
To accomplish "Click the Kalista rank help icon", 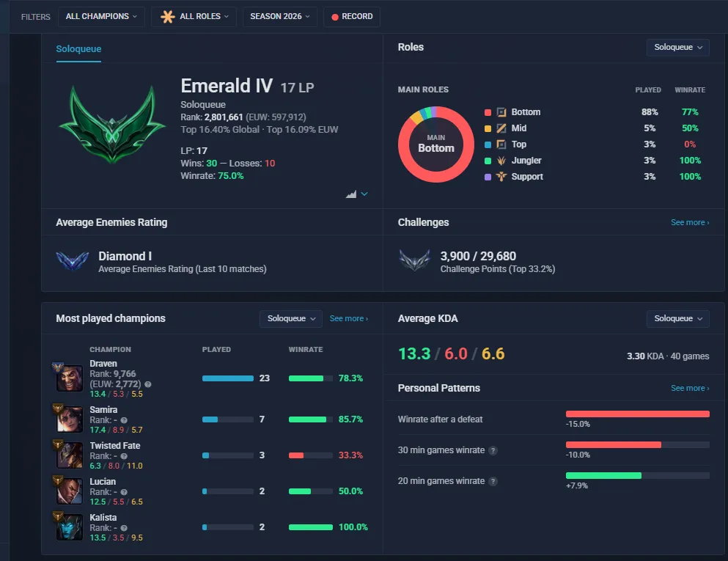I will point(124,528).
